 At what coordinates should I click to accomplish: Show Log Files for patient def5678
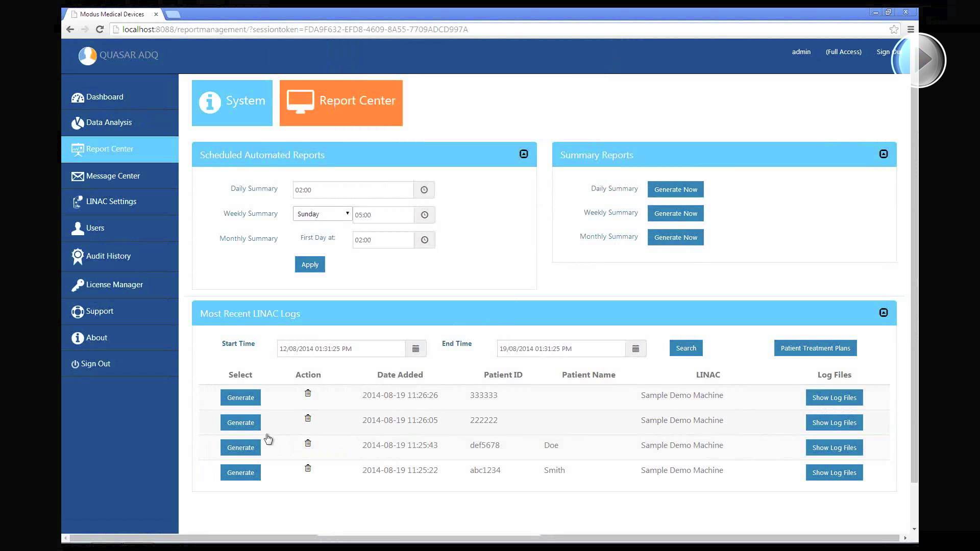click(834, 447)
